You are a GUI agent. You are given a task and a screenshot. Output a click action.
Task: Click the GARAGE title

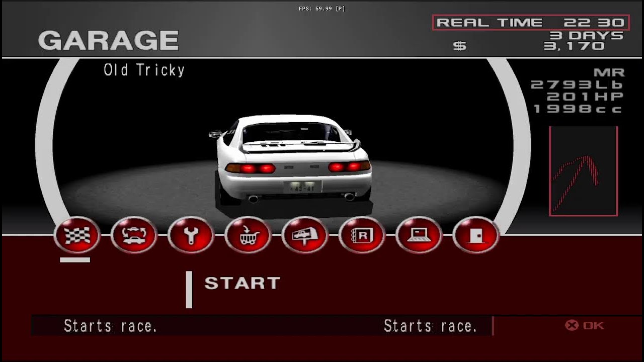tap(108, 41)
